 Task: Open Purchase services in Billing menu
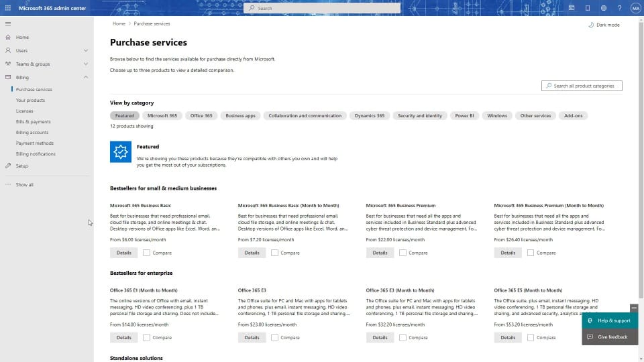point(34,89)
